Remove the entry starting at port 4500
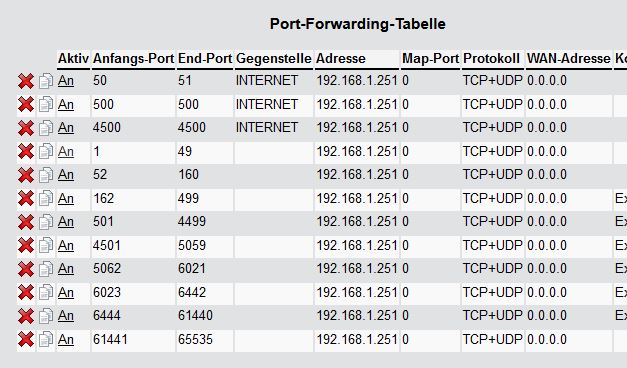The image size is (627, 368). [26, 128]
